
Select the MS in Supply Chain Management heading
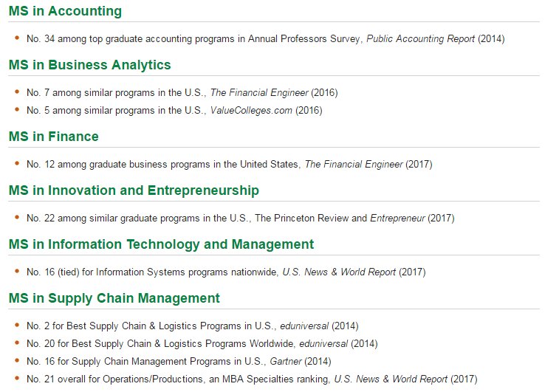point(114,298)
